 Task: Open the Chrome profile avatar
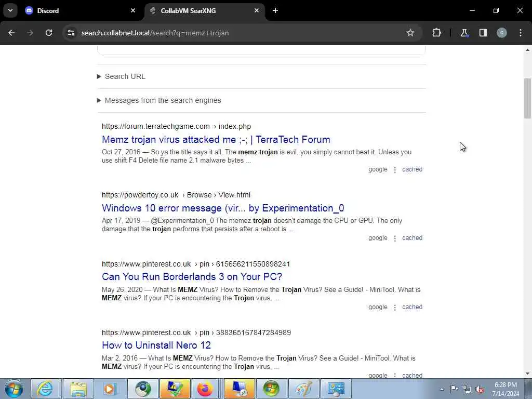click(502, 33)
